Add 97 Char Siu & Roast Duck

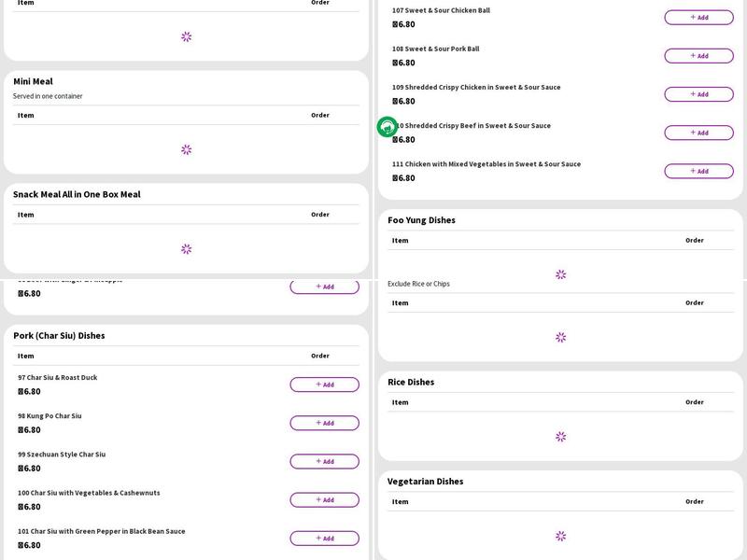pos(324,385)
